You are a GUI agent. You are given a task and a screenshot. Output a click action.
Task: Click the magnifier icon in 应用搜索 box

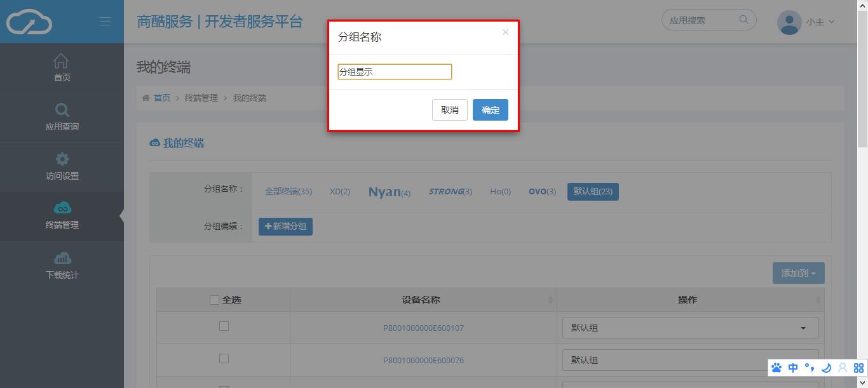click(744, 20)
